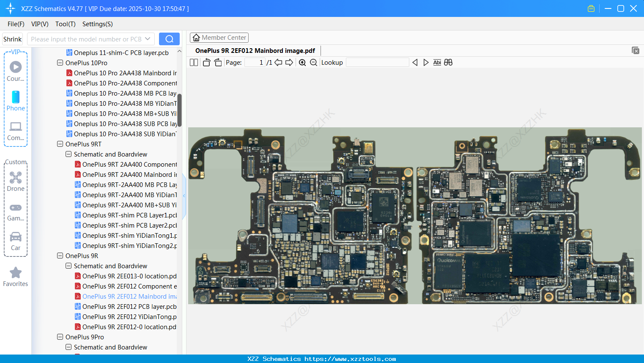Rotate the board view counterclockwise
The width and height of the screenshot is (644, 363).
[206, 62]
